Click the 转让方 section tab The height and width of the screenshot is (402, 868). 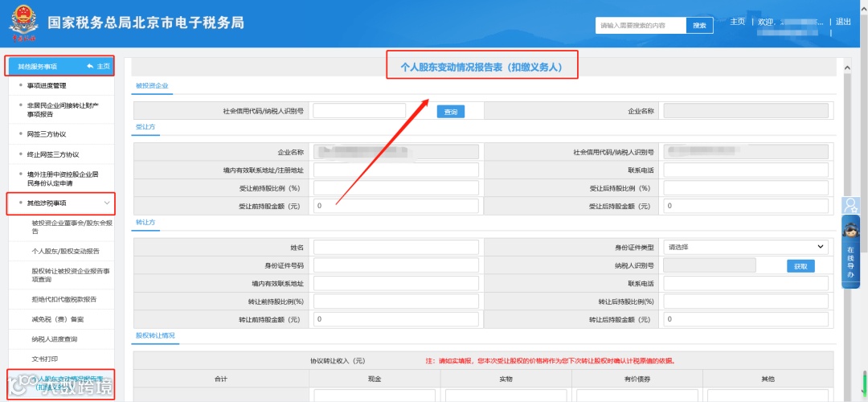point(145,223)
